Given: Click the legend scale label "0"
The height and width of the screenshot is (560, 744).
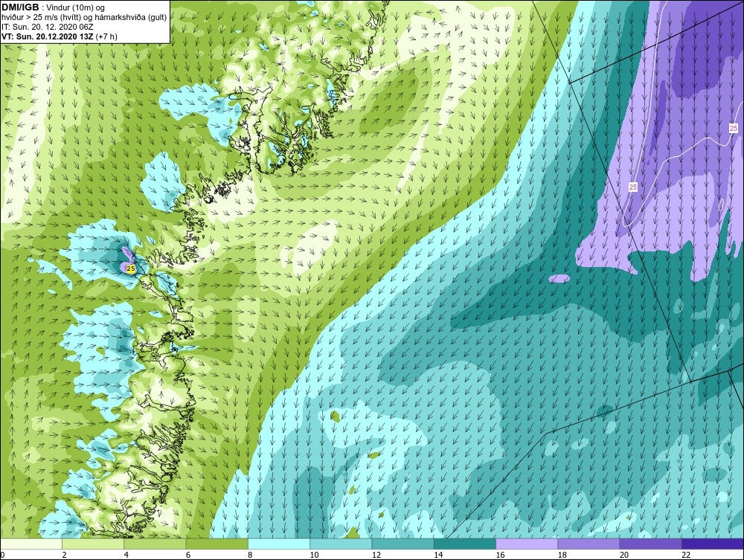Looking at the screenshot, I should (x=2, y=555).
